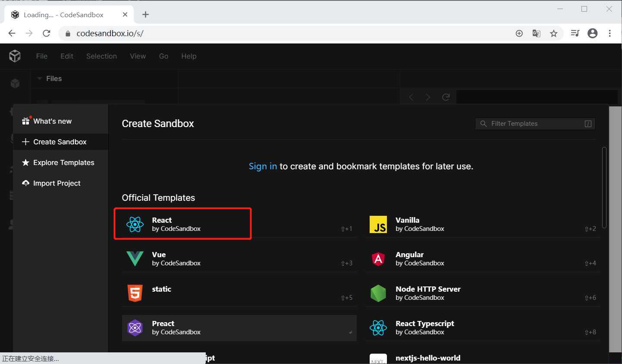
Task: Click the preview back arrow
Action: pos(411,97)
